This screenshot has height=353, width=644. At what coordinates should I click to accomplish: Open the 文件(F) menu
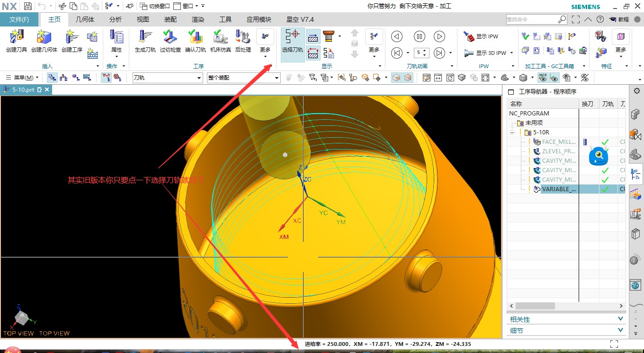point(19,19)
